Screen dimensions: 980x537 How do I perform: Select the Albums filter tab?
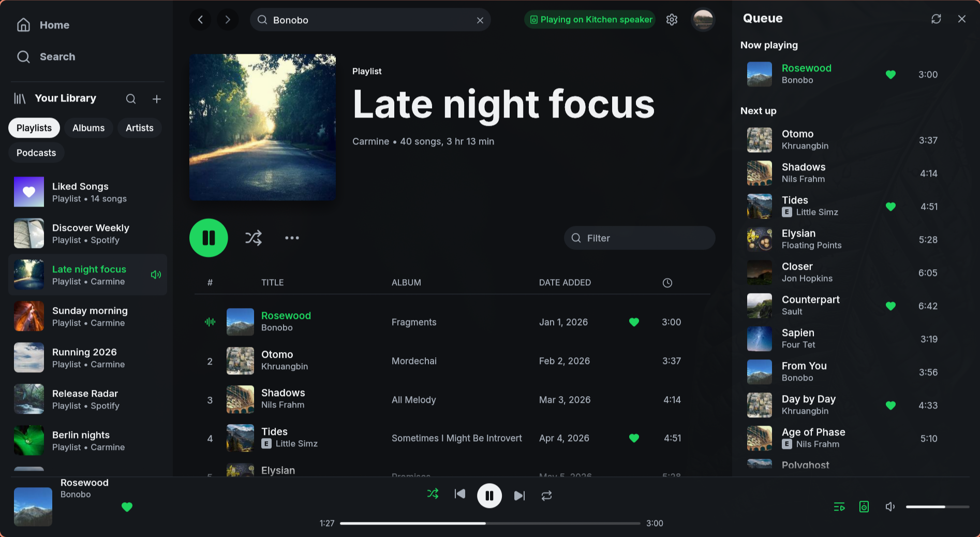(88, 128)
